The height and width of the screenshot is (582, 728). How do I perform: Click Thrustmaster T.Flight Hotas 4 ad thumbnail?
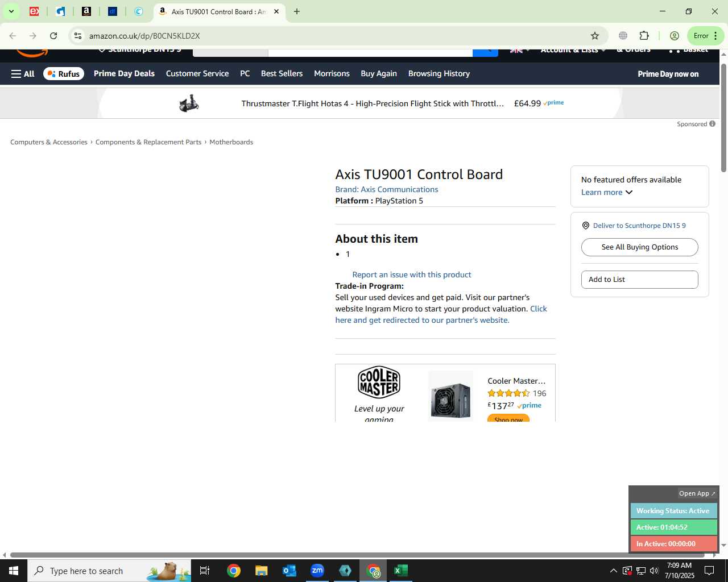189,103
